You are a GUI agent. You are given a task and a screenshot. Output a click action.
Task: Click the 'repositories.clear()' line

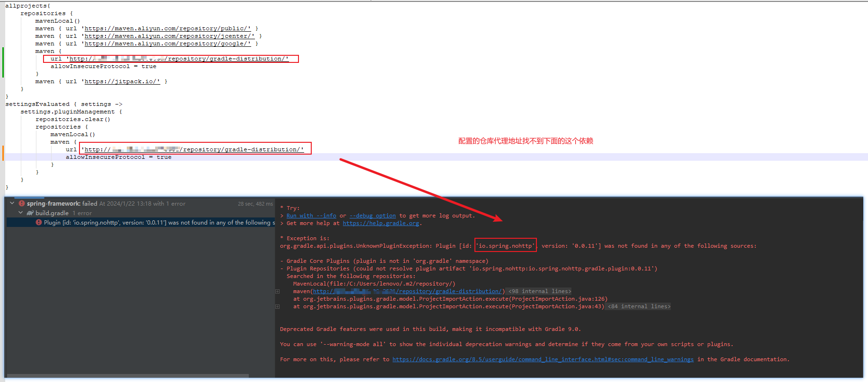73,119
